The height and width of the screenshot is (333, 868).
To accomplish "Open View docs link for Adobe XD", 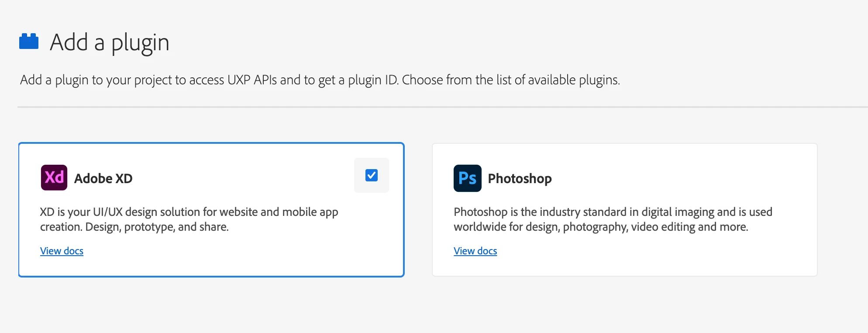I will point(62,251).
